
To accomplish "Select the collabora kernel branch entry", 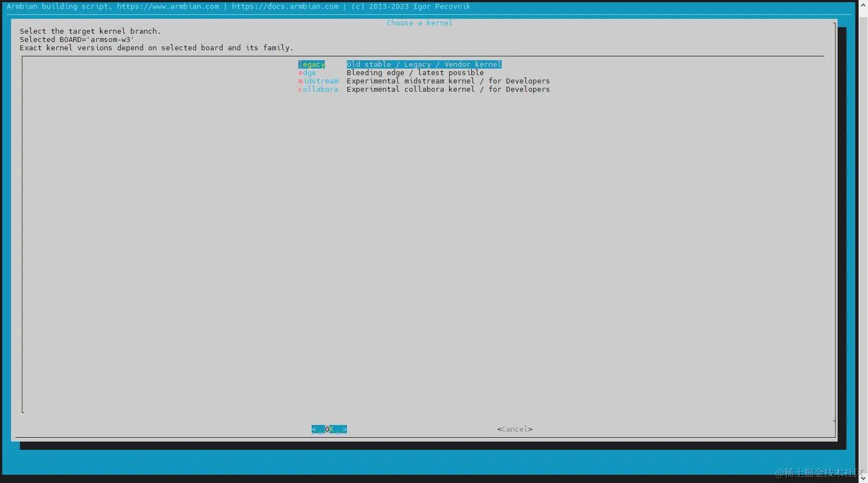I will pyautogui.click(x=318, y=90).
